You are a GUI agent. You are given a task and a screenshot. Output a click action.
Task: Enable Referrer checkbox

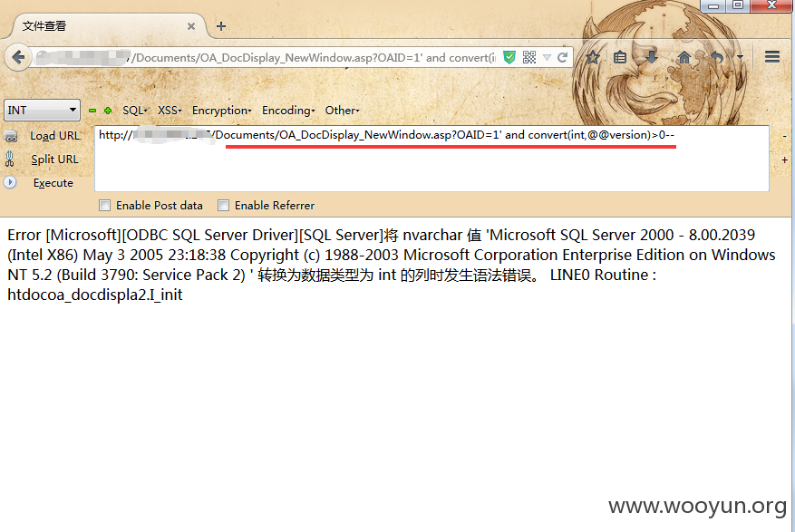click(223, 205)
